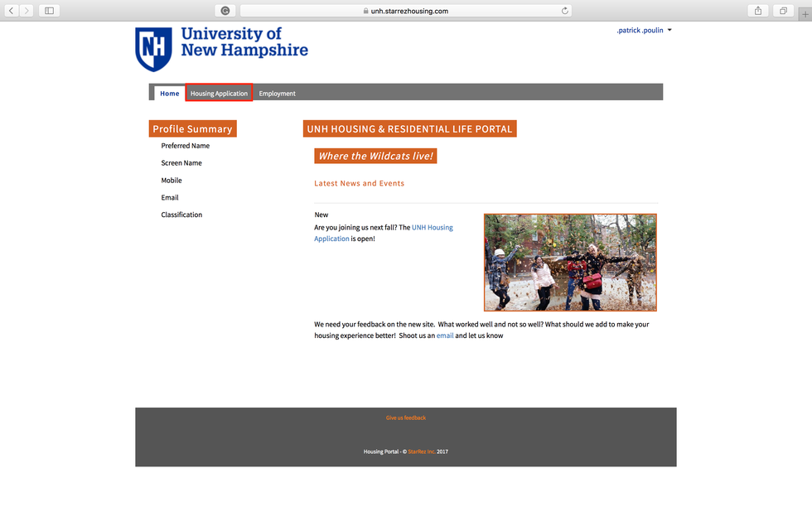This screenshot has height=507, width=812.
Task: Click the email feedback link
Action: coord(445,336)
